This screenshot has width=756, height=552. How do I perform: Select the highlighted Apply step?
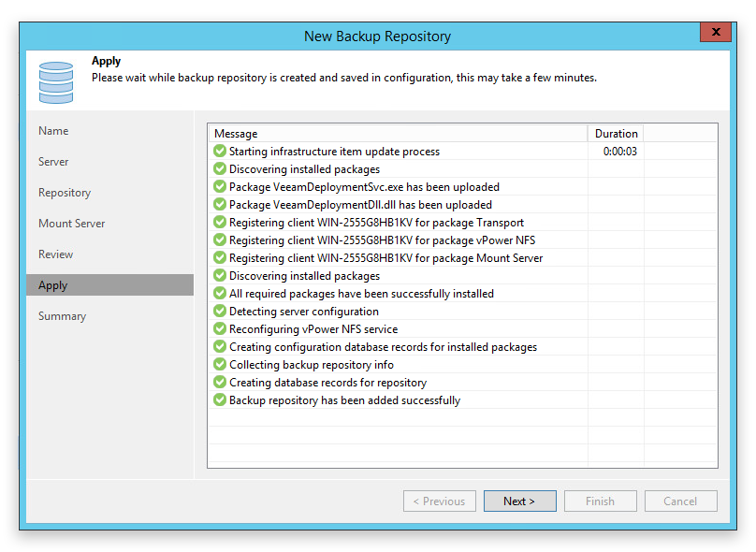click(109, 285)
